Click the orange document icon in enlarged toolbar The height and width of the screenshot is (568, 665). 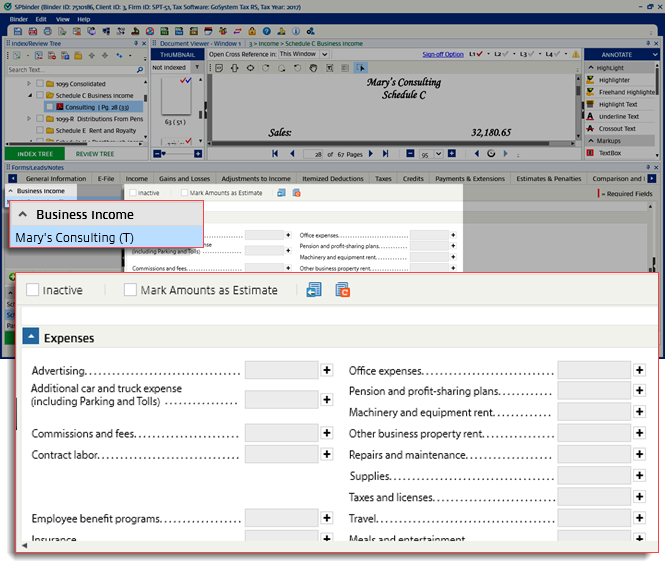click(x=342, y=291)
